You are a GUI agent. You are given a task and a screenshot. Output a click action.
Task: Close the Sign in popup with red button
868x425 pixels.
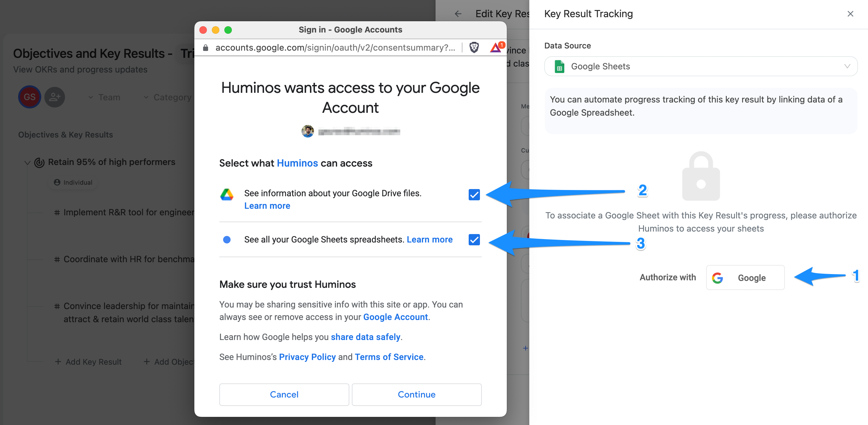point(203,30)
